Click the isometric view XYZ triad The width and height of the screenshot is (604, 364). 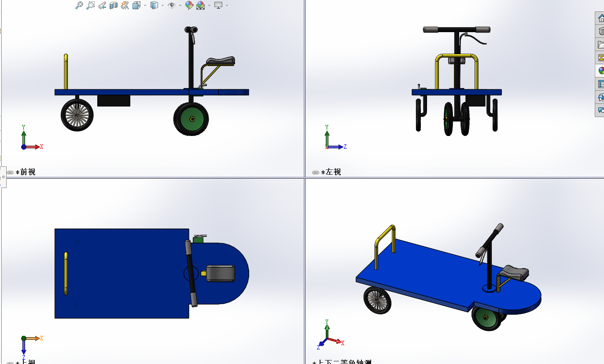coord(331,335)
